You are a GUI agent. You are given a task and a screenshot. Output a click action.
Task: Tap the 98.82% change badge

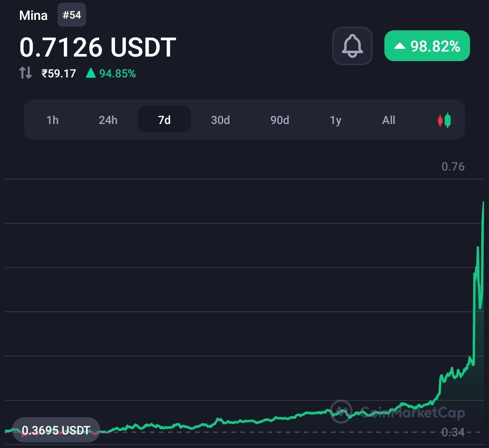point(427,46)
